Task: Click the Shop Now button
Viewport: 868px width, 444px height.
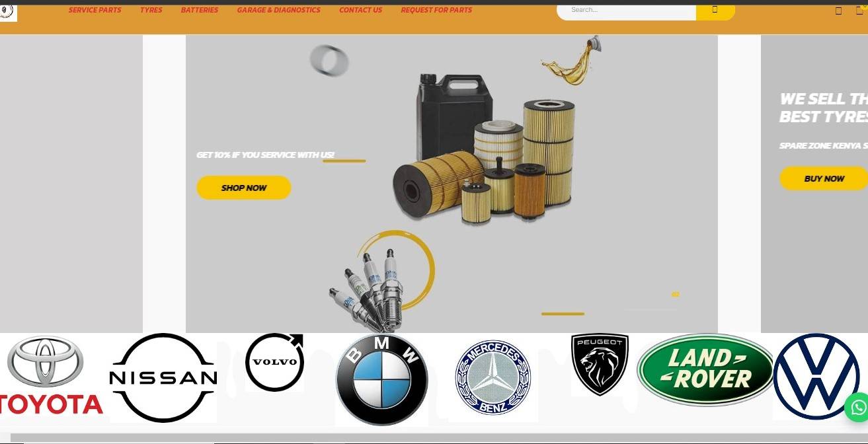Action: [244, 188]
